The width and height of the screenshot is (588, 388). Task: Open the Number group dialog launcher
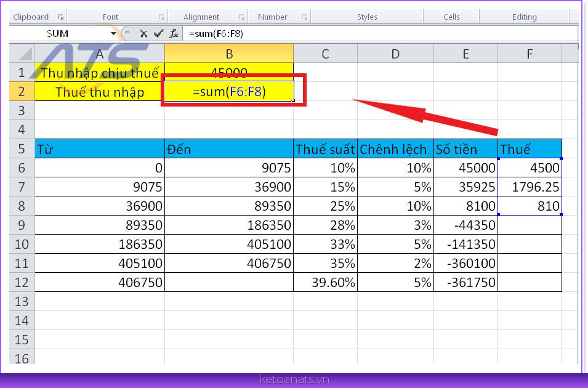tap(305, 17)
